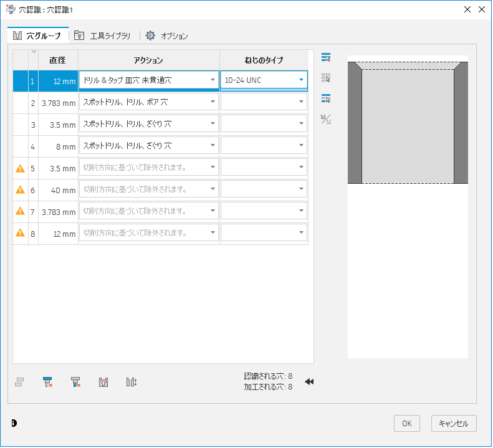Click the アクション column header

point(148,60)
